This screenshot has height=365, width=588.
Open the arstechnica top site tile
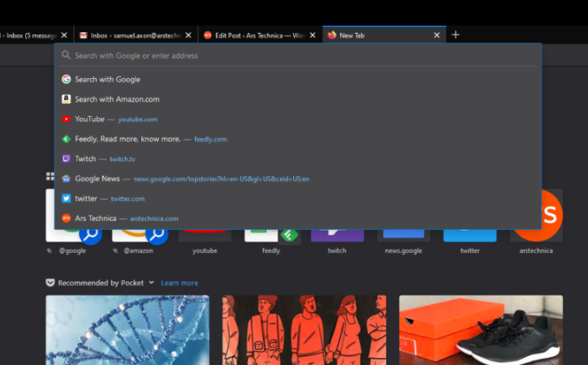click(536, 222)
